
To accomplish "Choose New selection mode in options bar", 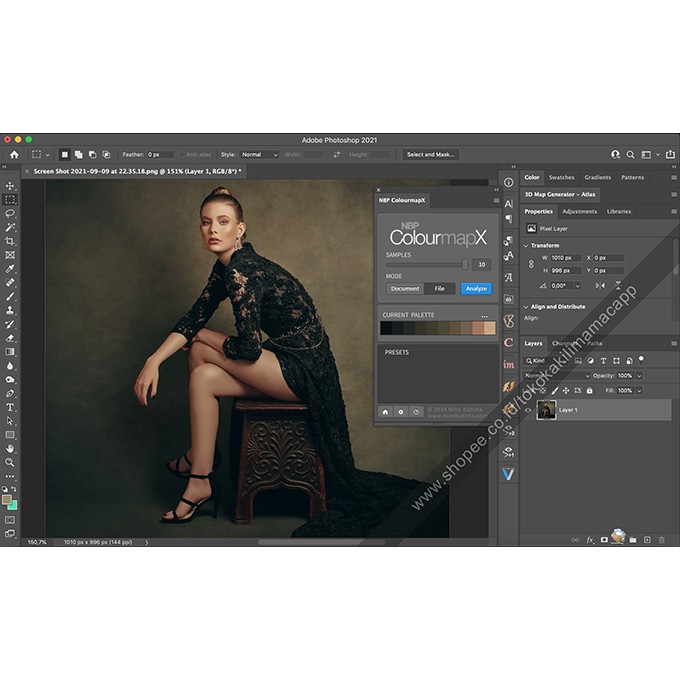I will pos(65,154).
